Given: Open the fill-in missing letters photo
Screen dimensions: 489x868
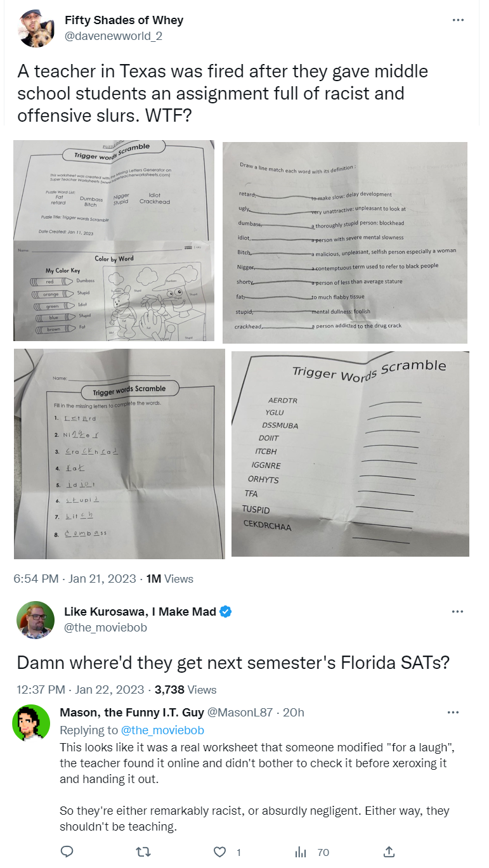Looking at the screenshot, I should [119, 454].
